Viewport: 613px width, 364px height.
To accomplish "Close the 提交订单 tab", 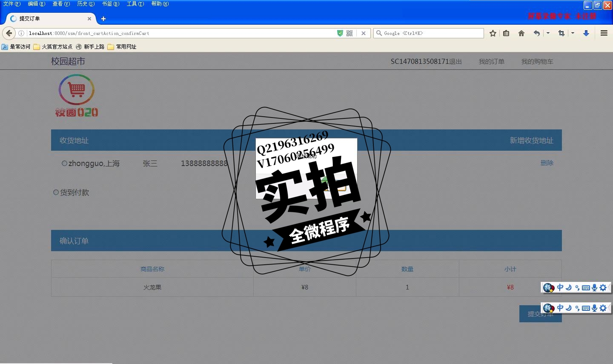I will 89,19.
